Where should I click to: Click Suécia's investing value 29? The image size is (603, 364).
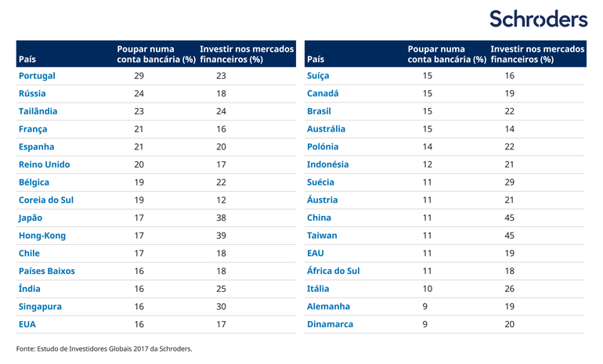pyautogui.click(x=510, y=182)
